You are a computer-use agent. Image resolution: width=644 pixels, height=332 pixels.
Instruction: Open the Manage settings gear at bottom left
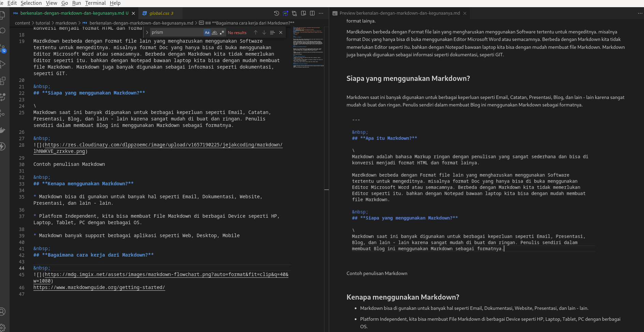click(x=3, y=328)
